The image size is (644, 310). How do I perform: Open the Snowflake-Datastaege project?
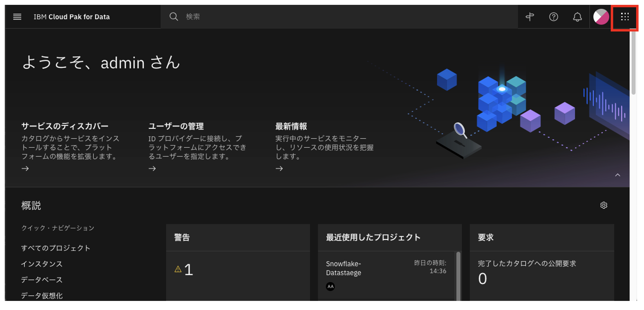point(343,268)
